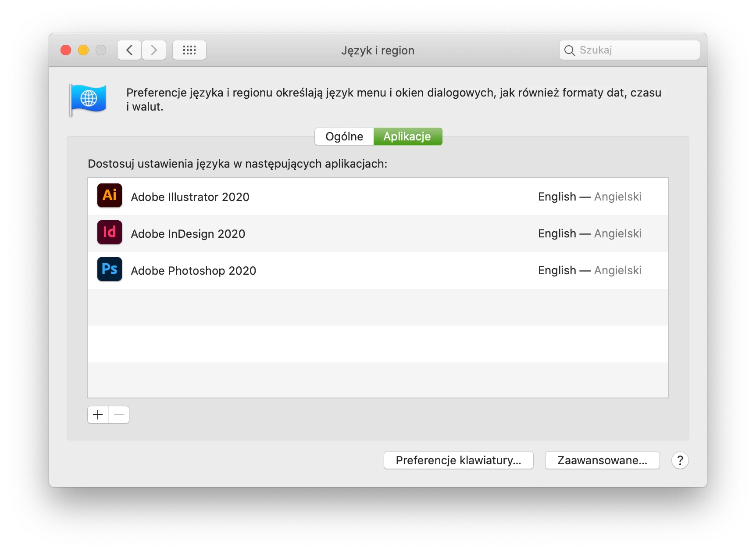Show all preferences via grid icon

189,50
